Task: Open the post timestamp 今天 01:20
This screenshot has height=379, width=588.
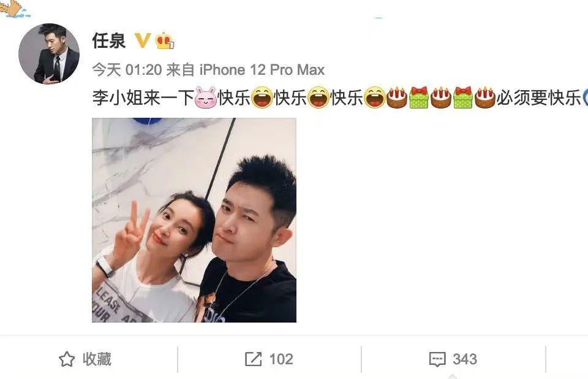Action: (x=127, y=70)
